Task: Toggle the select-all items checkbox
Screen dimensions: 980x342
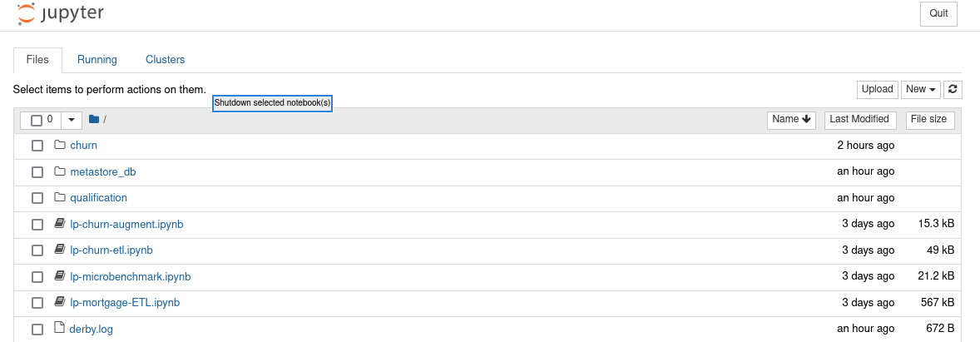Action: coord(37,121)
